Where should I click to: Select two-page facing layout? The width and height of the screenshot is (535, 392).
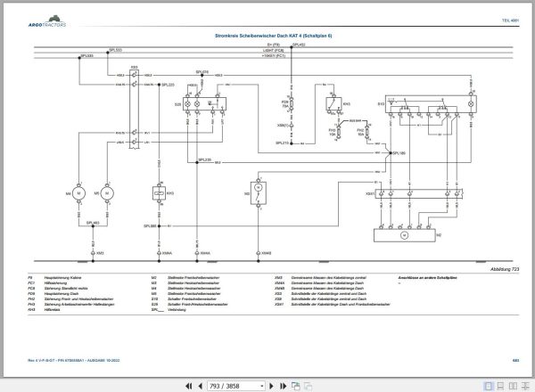[x=513, y=386]
